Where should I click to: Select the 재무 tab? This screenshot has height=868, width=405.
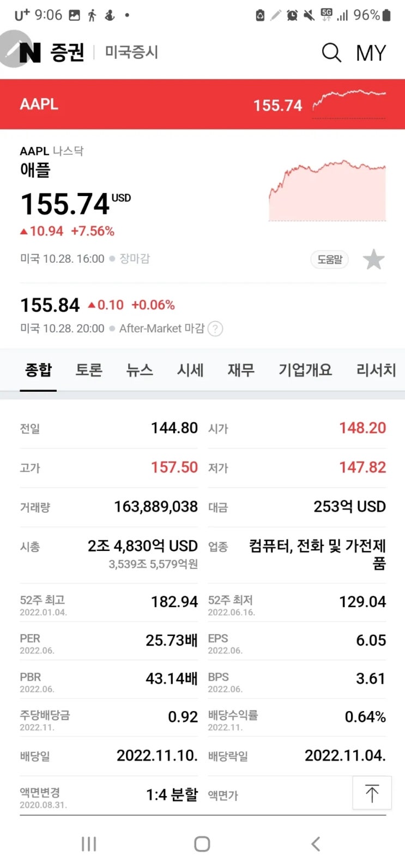[x=241, y=370]
